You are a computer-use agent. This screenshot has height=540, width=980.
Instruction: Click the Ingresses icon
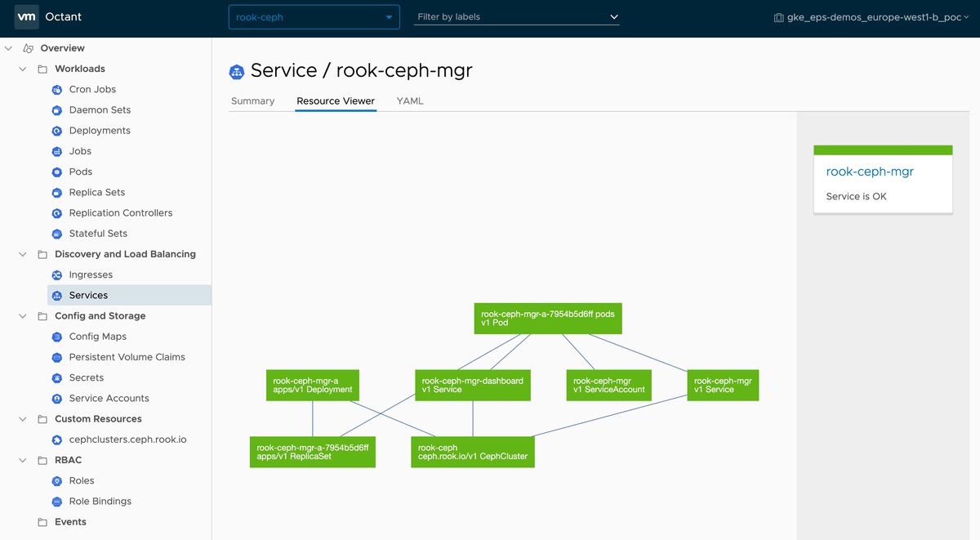pos(57,274)
